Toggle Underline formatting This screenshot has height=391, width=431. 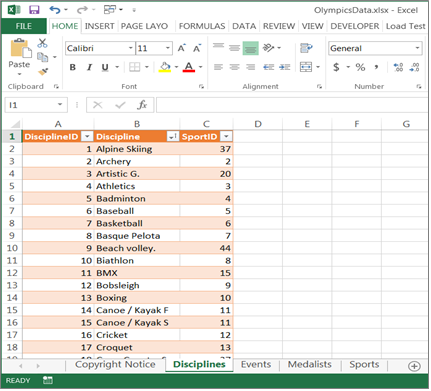[105, 67]
